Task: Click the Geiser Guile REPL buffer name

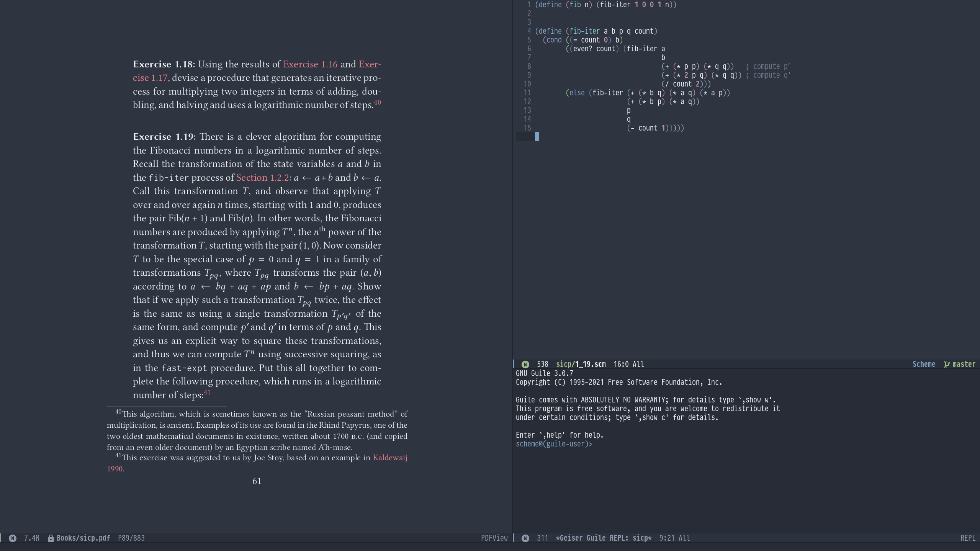Action: pos(604,538)
